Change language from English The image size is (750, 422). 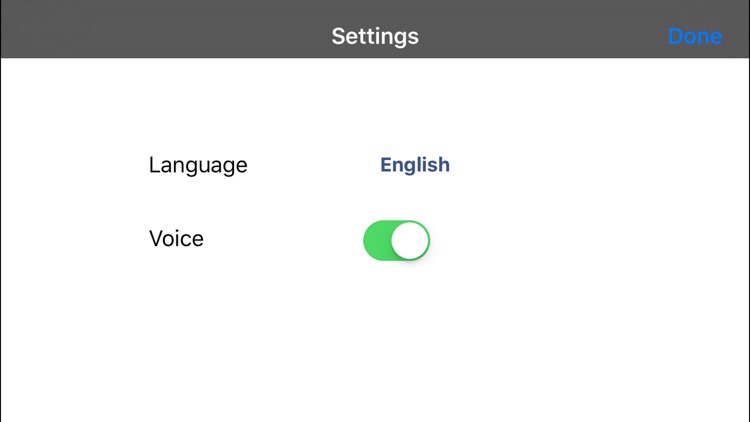(415, 165)
